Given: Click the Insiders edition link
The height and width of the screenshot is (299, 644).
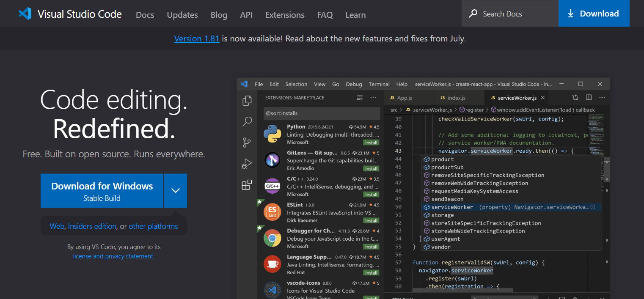Looking at the screenshot, I should pyautogui.click(x=92, y=226).
